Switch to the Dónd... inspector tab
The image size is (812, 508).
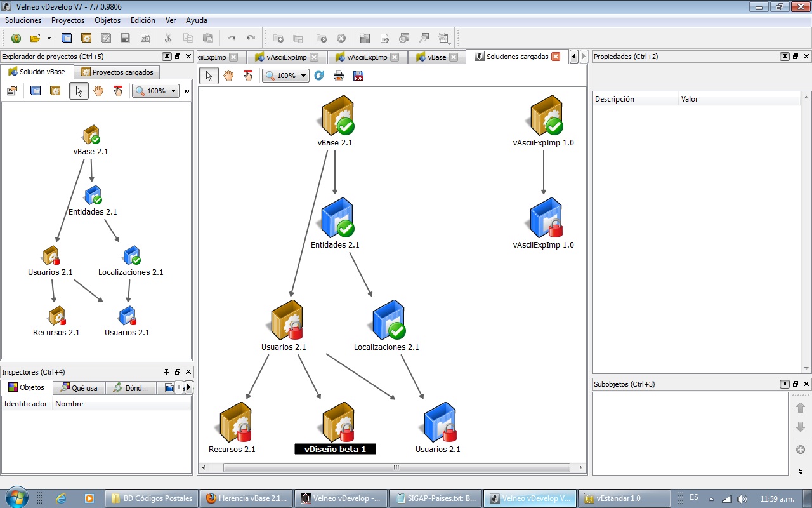[131, 387]
